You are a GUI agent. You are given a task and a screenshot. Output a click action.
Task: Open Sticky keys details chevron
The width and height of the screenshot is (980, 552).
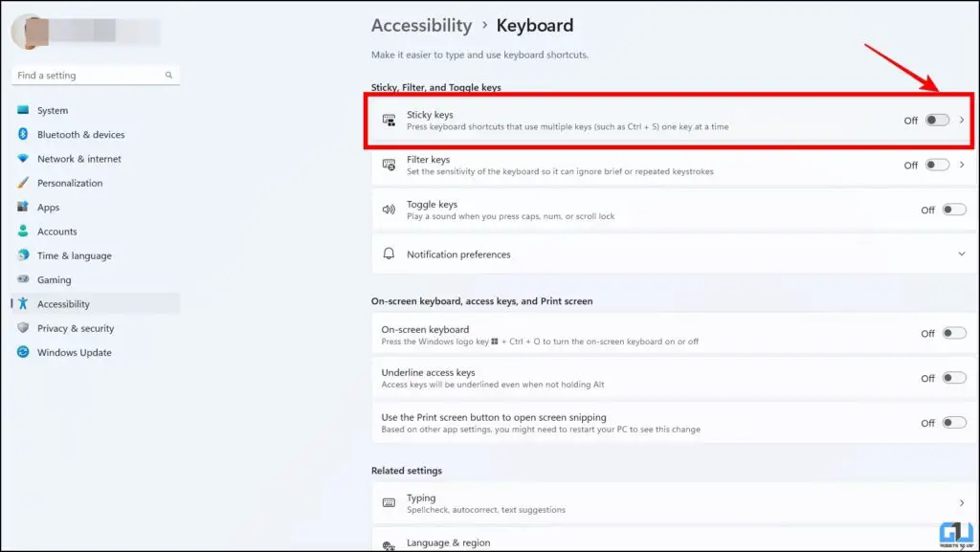962,120
